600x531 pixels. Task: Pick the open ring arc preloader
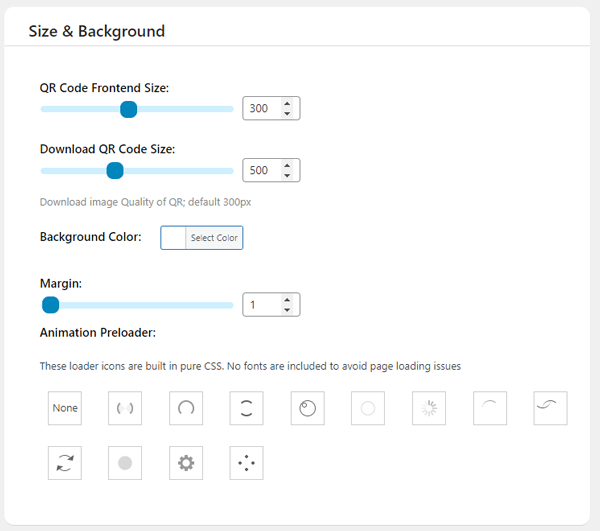pyautogui.click(x=186, y=408)
